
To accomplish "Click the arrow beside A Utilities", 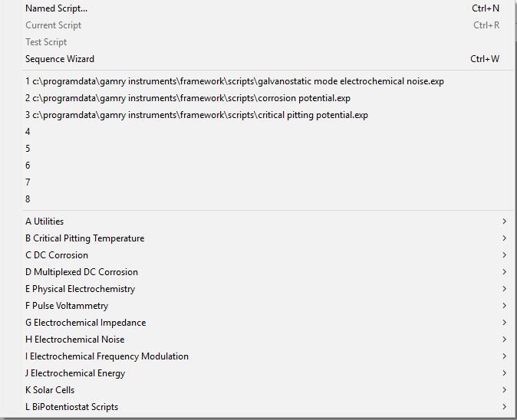I will tap(504, 221).
